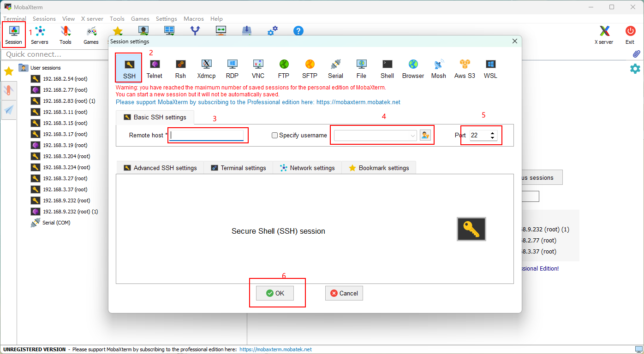Click the Cancel button
The image size is (644, 354).
point(344,293)
